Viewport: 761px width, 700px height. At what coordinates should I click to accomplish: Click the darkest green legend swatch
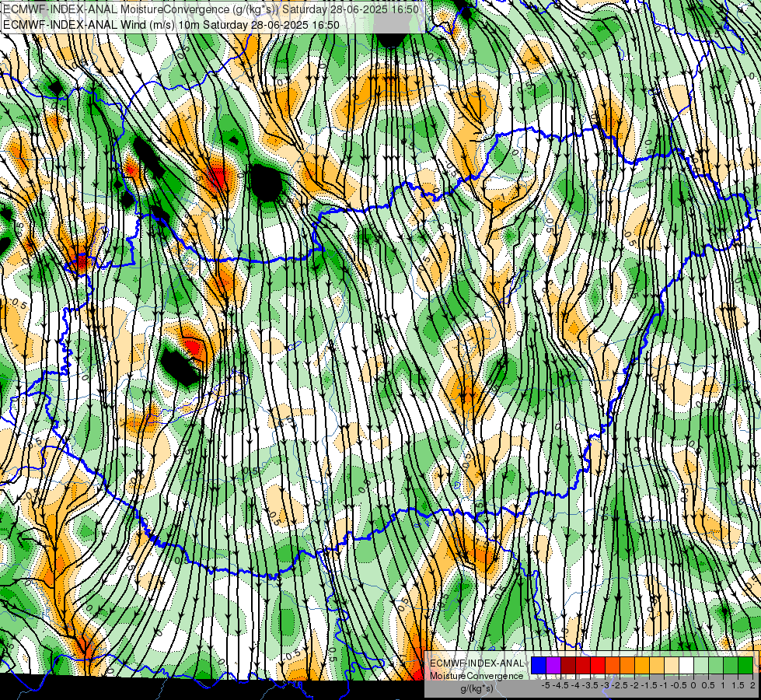[745, 666]
